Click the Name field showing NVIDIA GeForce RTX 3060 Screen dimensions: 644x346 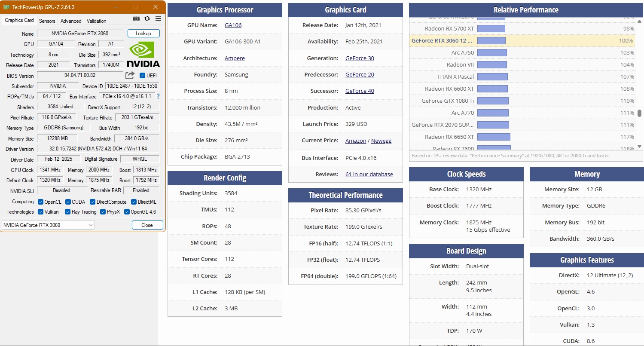click(80, 34)
